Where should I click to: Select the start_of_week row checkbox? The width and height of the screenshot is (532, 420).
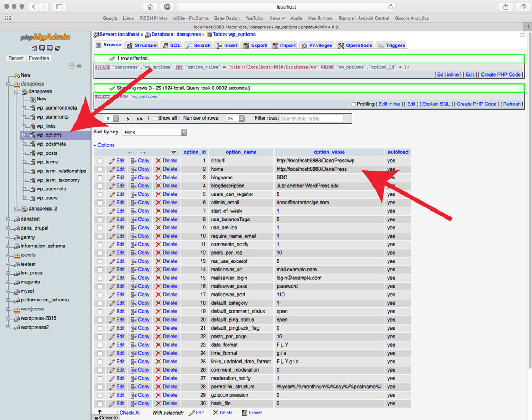click(x=100, y=211)
